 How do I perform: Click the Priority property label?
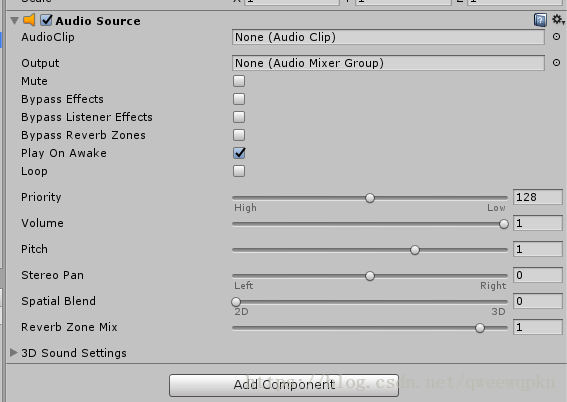tap(41, 197)
